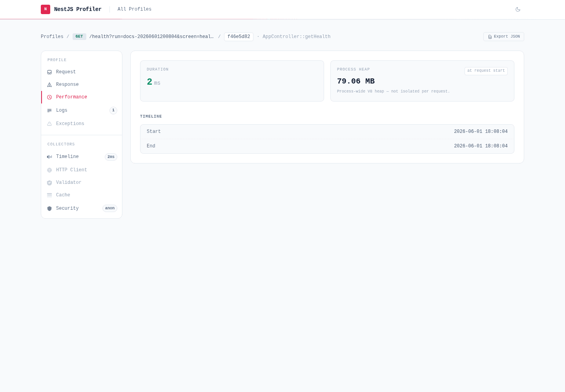The width and height of the screenshot is (565, 392).
Task: Click the Performance clock icon
Action: [49, 97]
